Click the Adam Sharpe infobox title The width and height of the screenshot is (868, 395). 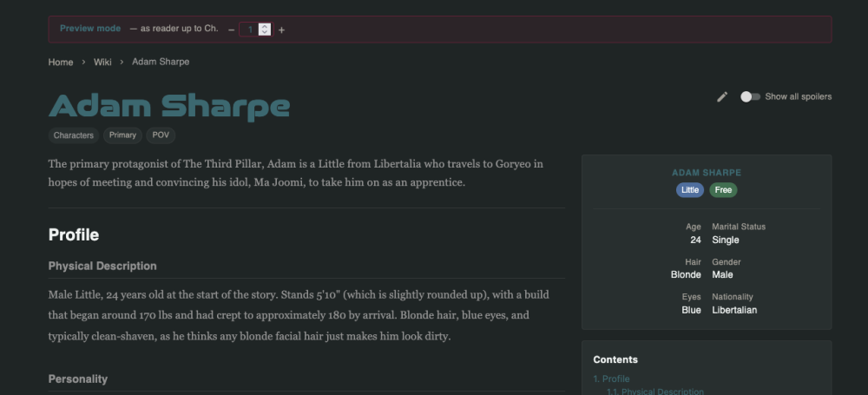(707, 173)
